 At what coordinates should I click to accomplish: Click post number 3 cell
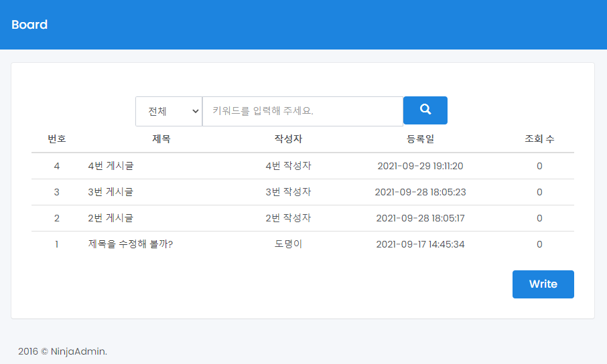[56, 192]
